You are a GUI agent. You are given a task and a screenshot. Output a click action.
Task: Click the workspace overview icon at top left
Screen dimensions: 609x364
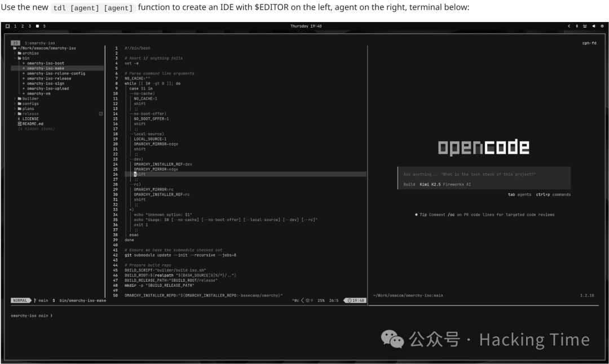pos(7,25)
